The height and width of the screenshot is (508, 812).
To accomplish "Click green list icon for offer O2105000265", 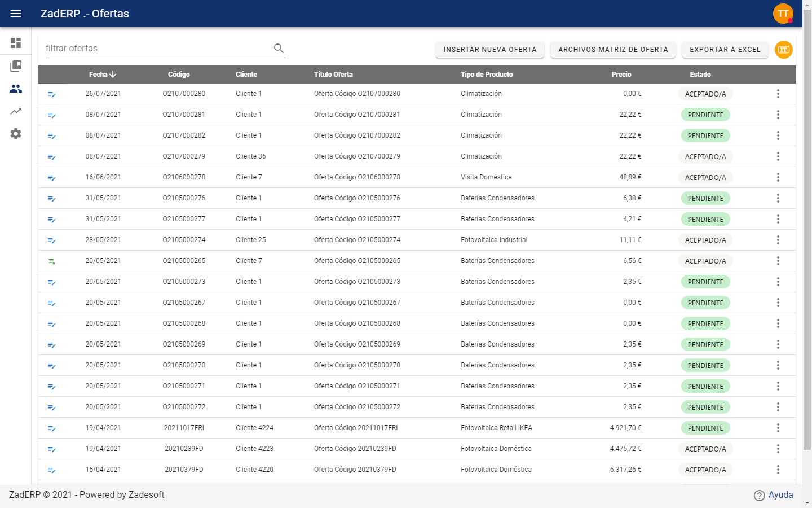I will click(51, 261).
